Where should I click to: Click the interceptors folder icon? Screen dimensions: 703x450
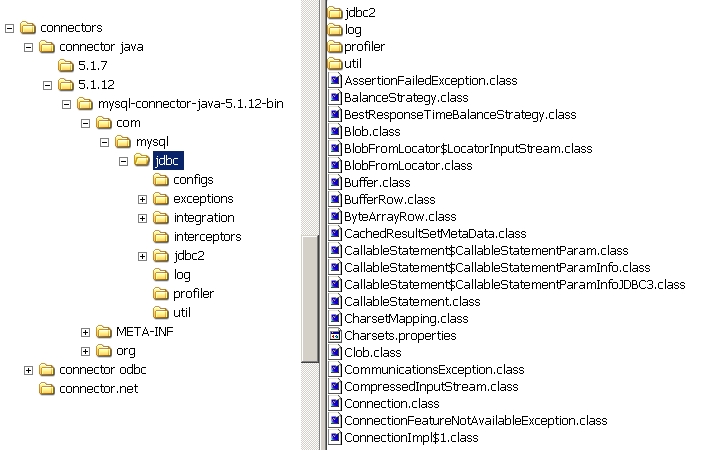161,237
